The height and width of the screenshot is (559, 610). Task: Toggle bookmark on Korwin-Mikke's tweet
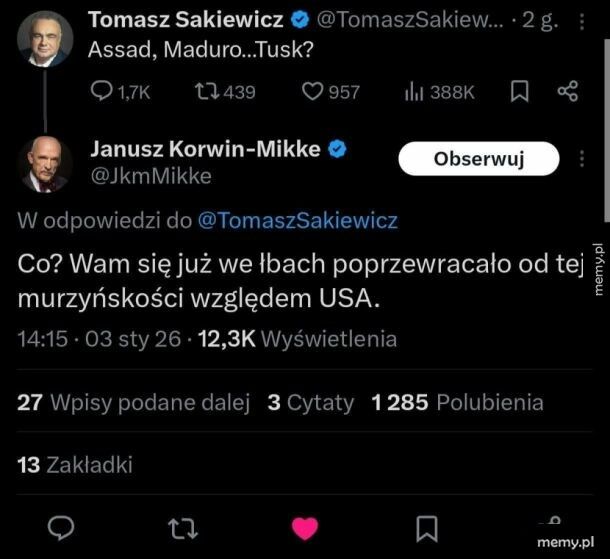pos(426,527)
